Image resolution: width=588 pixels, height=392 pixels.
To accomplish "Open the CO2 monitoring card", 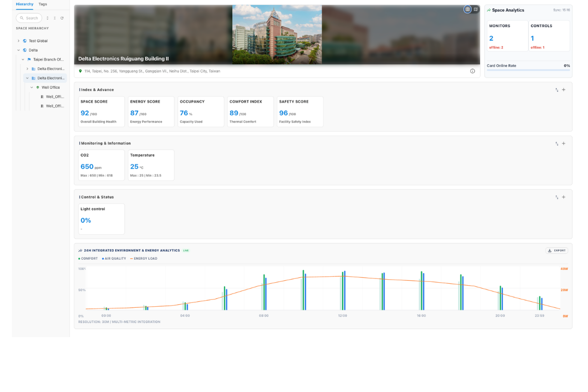I will coord(101,165).
